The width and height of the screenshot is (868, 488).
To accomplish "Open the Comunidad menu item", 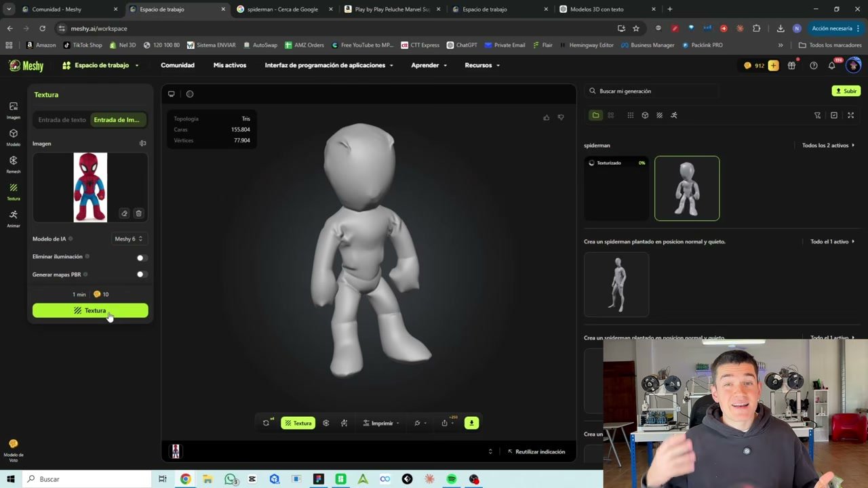I will click(178, 66).
